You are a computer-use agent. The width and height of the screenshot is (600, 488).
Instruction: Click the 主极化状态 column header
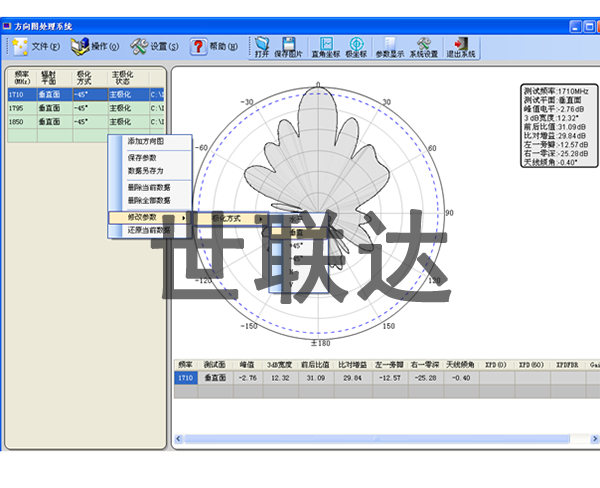click(x=128, y=78)
